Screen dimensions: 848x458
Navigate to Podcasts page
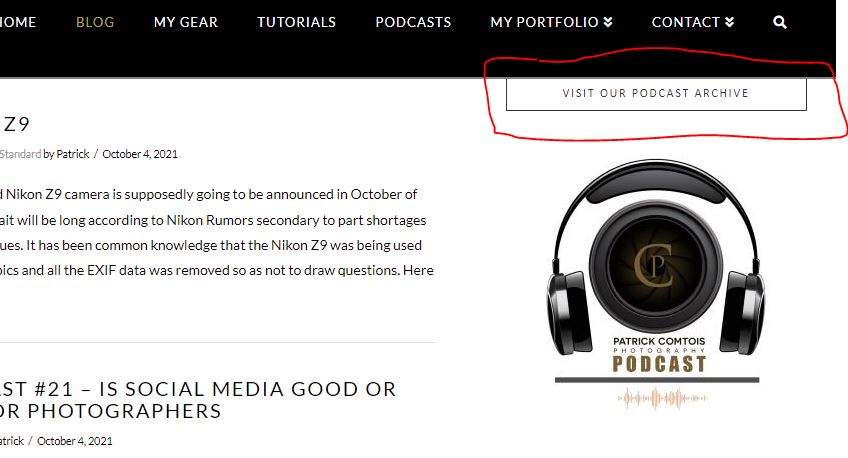413,22
